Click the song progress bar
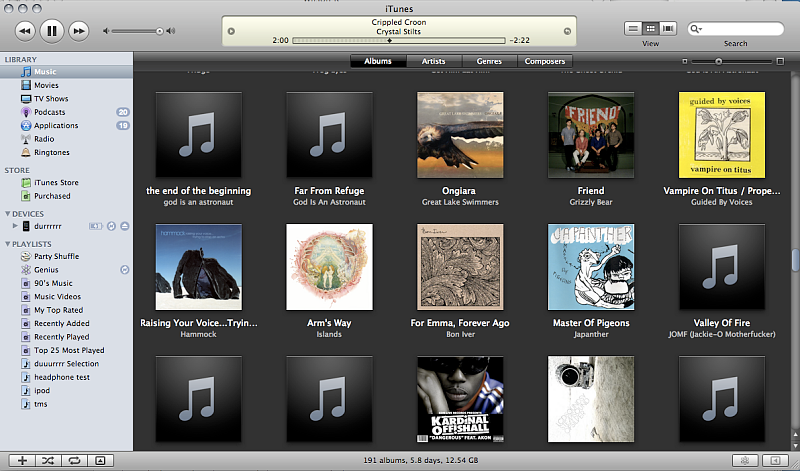The image size is (800, 471). tap(398, 40)
